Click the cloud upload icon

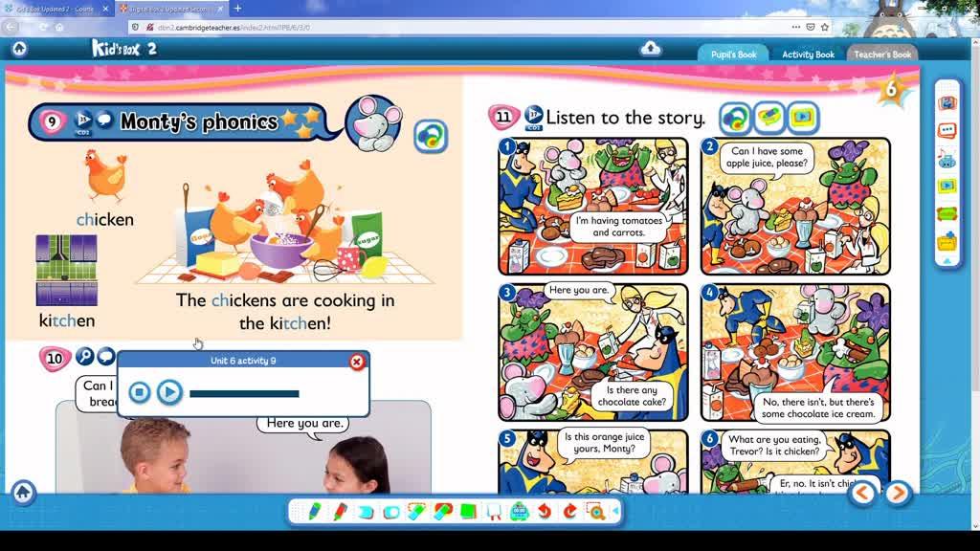pos(650,48)
